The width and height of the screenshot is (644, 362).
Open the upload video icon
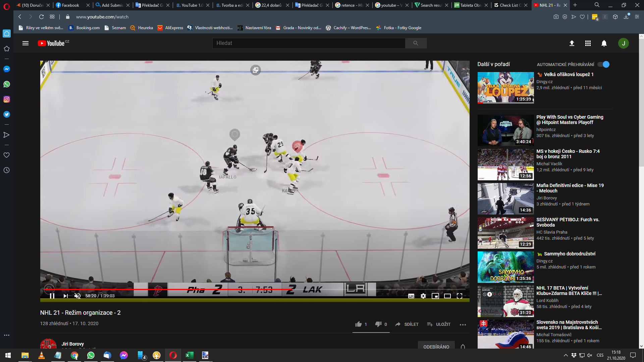point(572,43)
